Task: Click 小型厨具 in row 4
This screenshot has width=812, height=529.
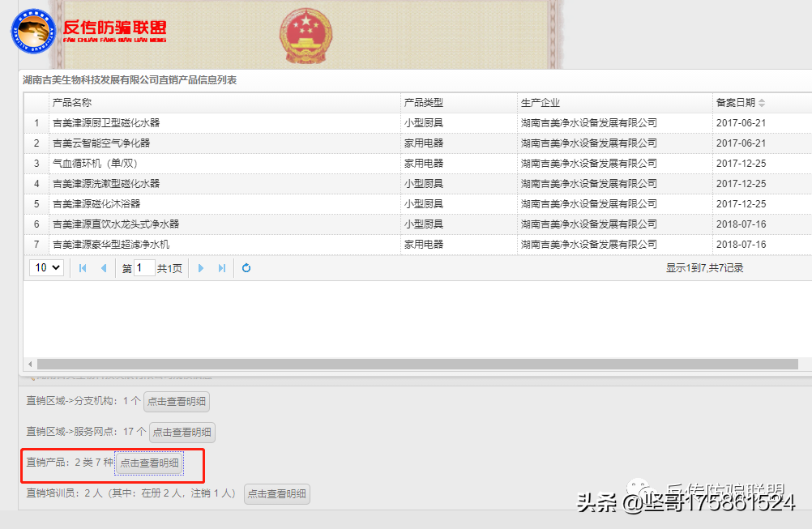Action: pyautogui.click(x=424, y=184)
